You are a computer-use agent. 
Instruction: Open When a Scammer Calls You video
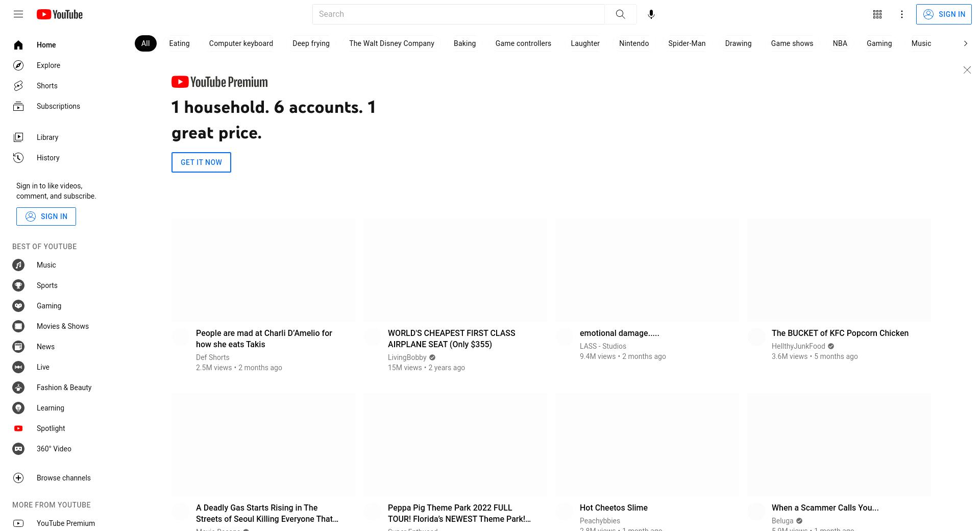point(825,508)
